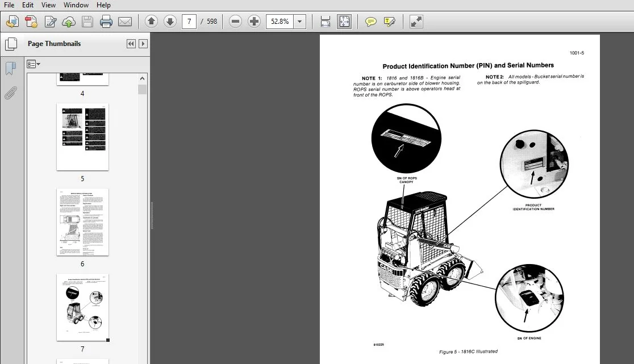Click the page number field showing 7
Screen dimensions: 634x364
pyautogui.click(x=189, y=22)
